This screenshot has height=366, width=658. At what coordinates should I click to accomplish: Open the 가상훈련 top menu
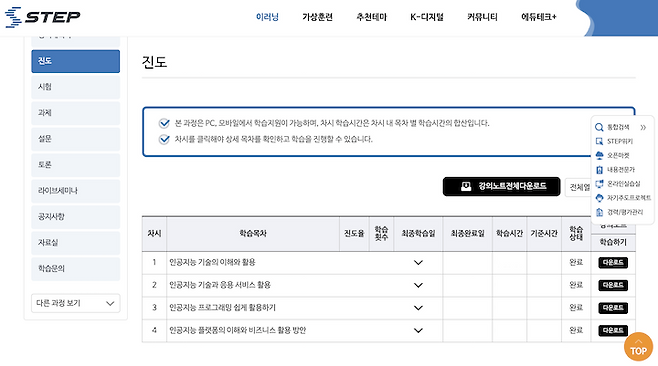click(317, 17)
